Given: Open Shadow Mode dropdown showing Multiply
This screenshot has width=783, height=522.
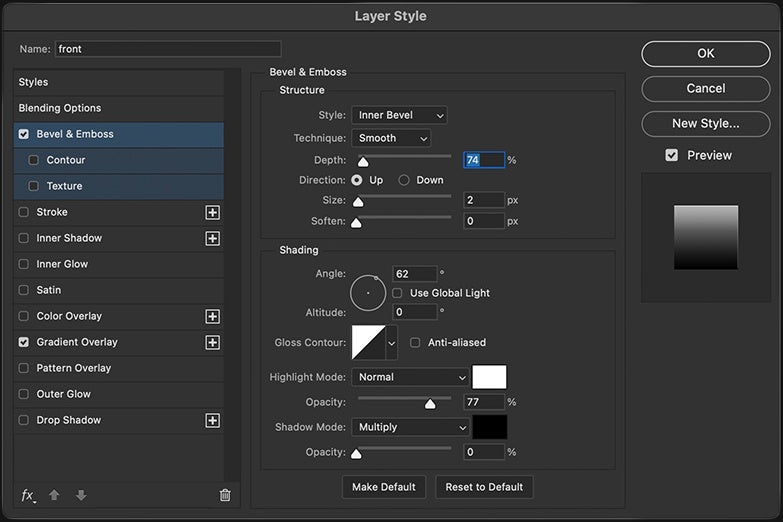Looking at the screenshot, I should tap(410, 427).
